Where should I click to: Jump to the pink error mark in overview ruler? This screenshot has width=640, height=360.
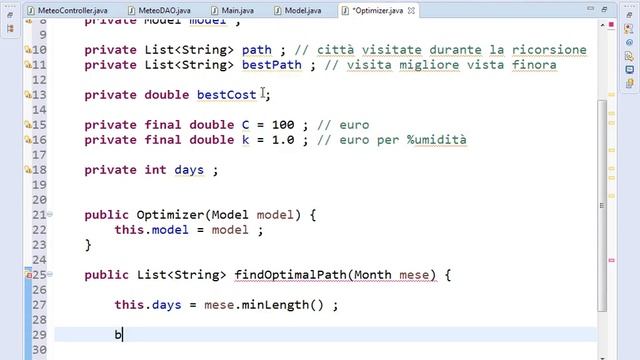click(611, 260)
